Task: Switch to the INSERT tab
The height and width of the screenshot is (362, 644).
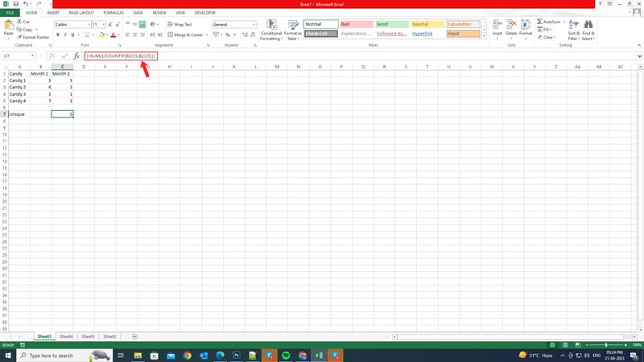Action: pyautogui.click(x=53, y=13)
